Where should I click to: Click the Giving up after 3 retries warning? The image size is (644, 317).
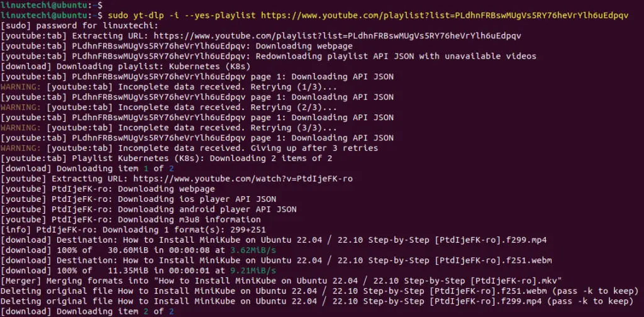tap(189, 148)
